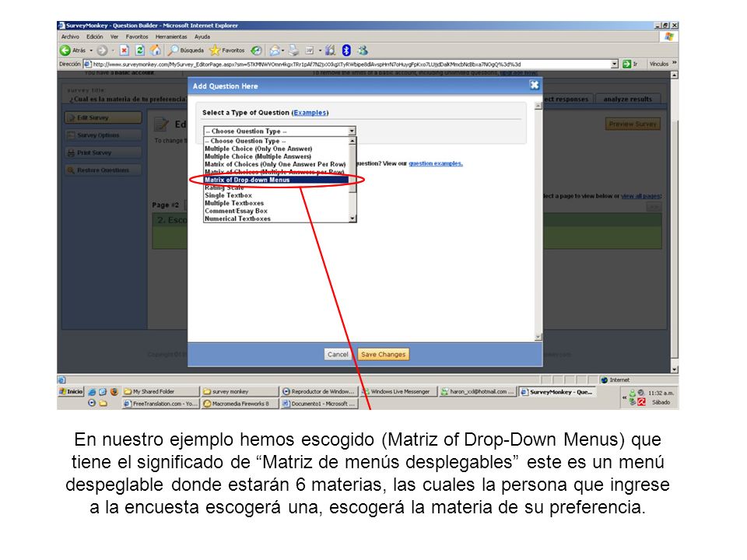Select Matrix of Drop-down Menus option
The width and height of the screenshot is (747, 560).
click(276, 180)
